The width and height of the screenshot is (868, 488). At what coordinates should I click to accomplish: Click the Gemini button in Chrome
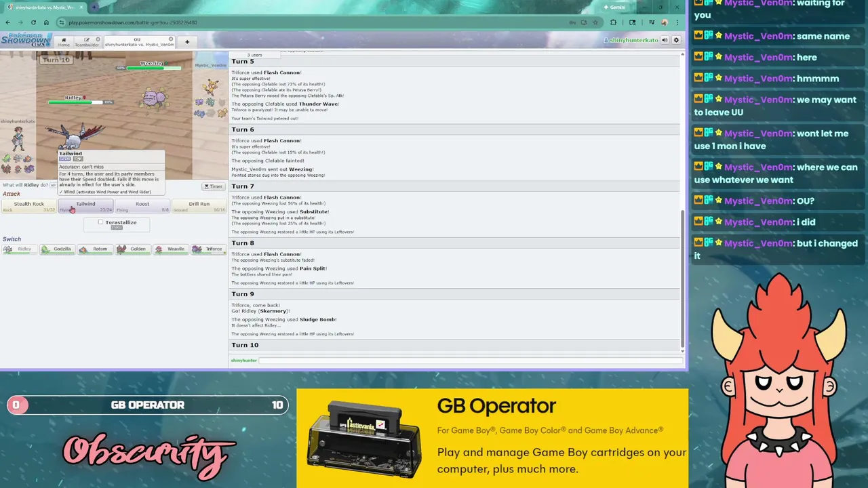(614, 7)
